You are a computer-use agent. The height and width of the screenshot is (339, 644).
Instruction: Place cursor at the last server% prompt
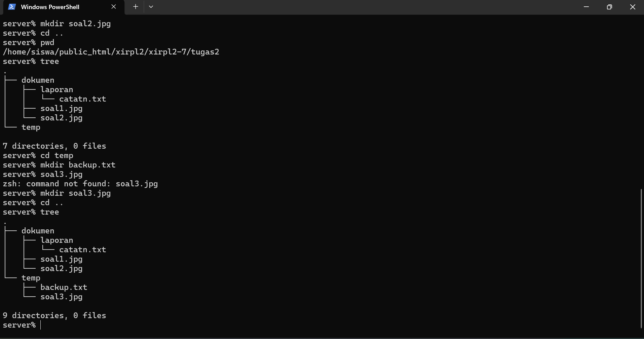40,325
